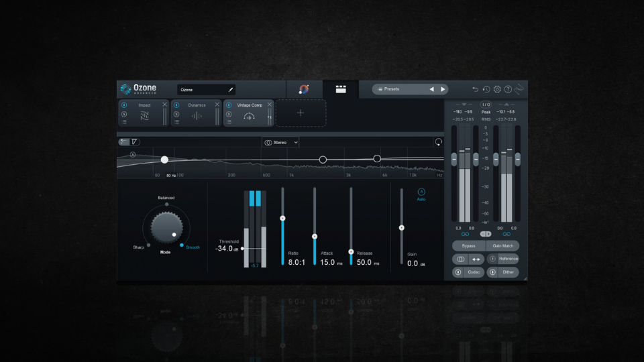Click the Release slider handle
Image resolution: width=644 pixels, height=362 pixels.
point(351,251)
